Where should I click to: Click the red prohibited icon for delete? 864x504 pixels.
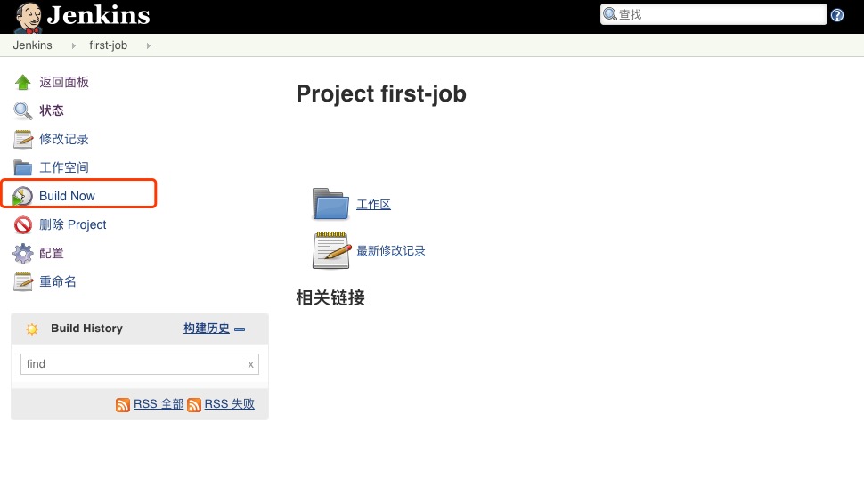22,224
